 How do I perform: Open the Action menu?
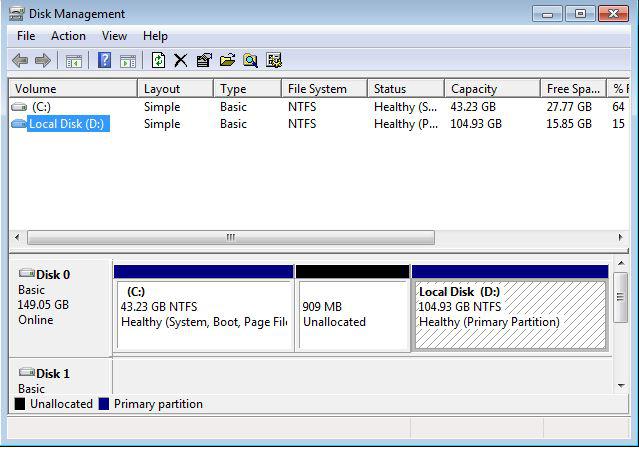click(x=68, y=36)
